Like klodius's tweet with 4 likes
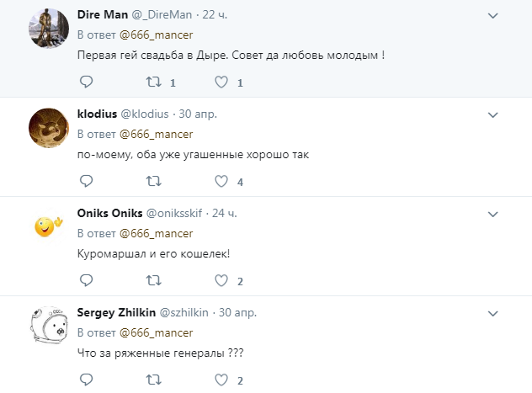 click(x=222, y=181)
